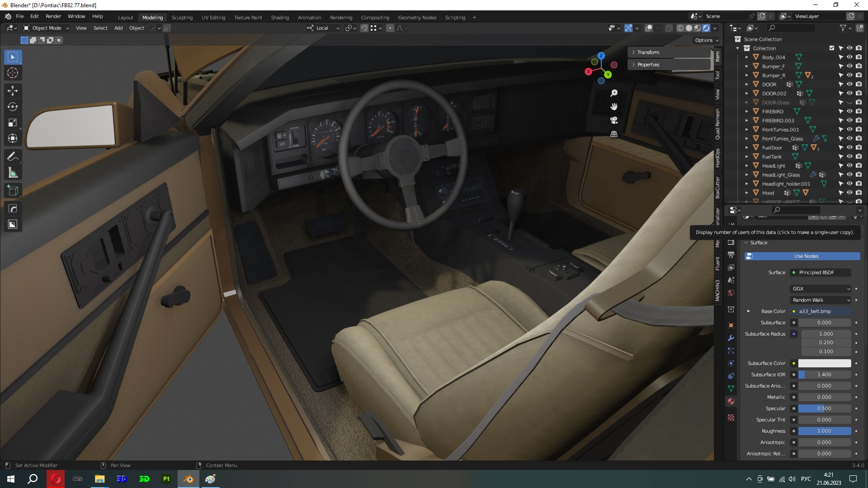The height and width of the screenshot is (488, 868).
Task: Hide the DOOR object with its eye icon
Action: click(x=849, y=84)
